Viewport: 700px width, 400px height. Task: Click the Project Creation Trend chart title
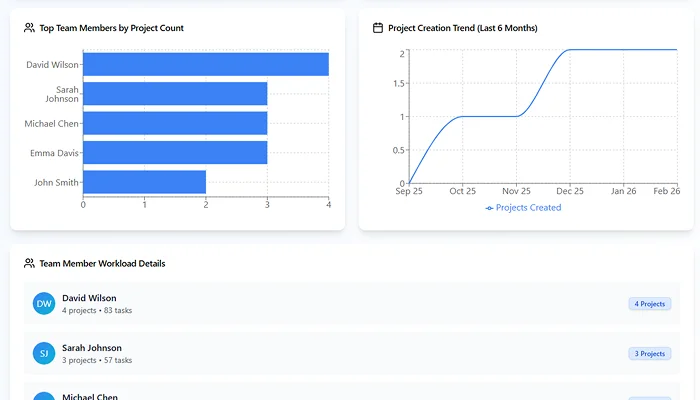[462, 28]
